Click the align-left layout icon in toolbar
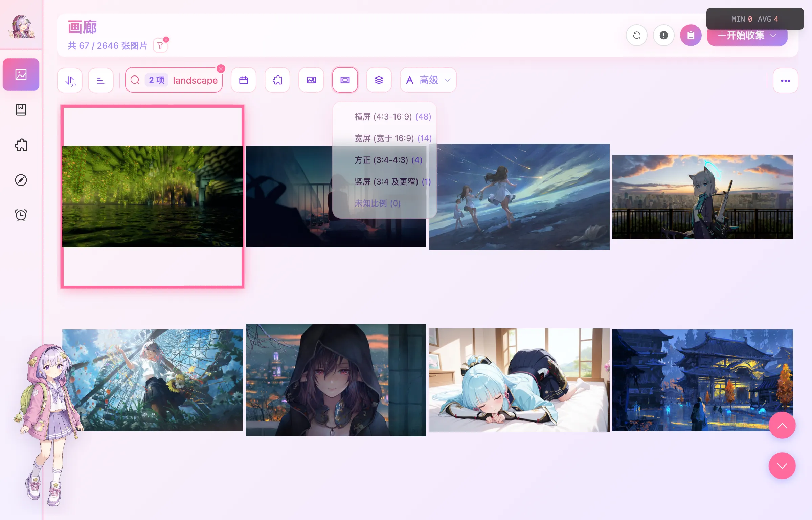 point(101,80)
